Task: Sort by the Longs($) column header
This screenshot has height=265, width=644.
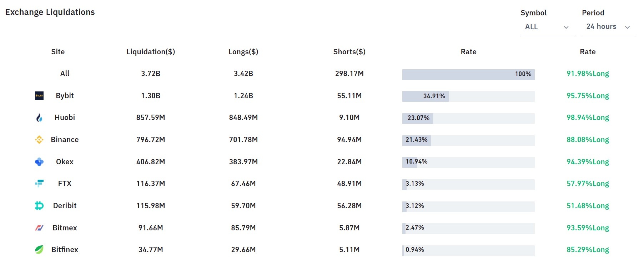Action: point(243,52)
